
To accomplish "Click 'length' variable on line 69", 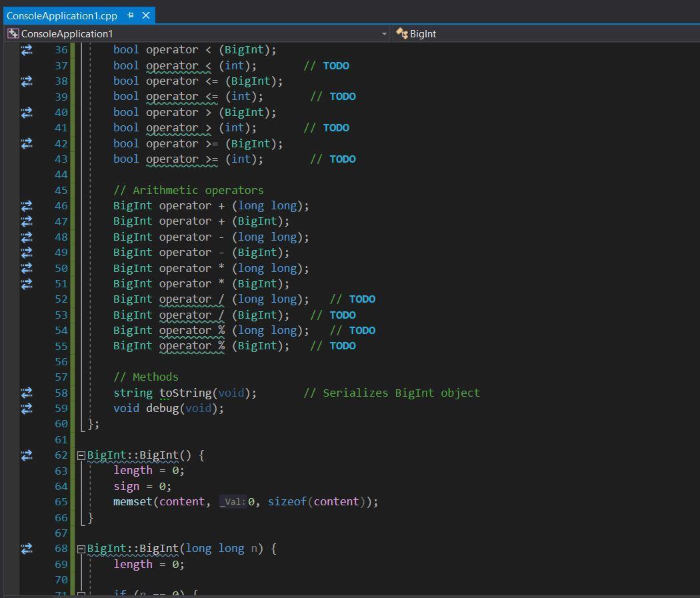I will click(x=133, y=565).
